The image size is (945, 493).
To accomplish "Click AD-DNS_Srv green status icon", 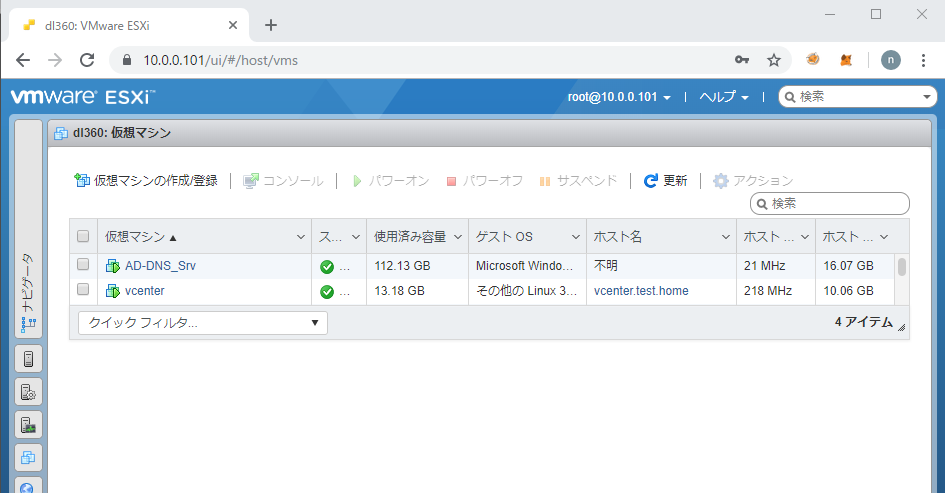I will pyautogui.click(x=327, y=267).
